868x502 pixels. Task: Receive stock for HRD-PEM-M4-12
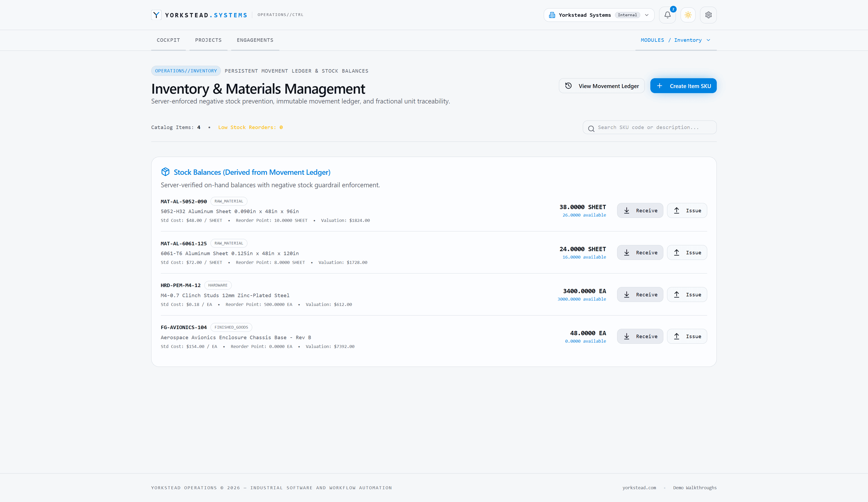click(640, 294)
